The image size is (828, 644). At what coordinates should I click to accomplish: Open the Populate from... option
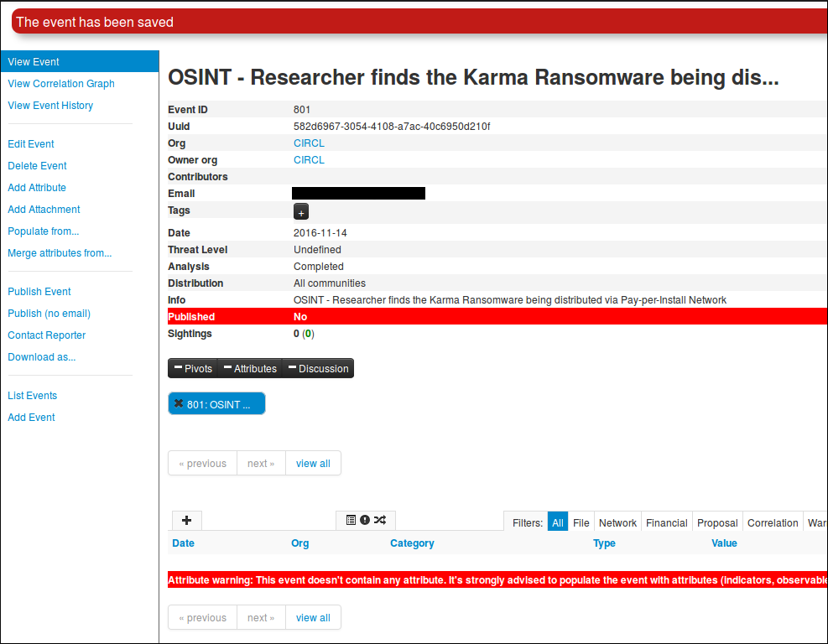click(44, 231)
